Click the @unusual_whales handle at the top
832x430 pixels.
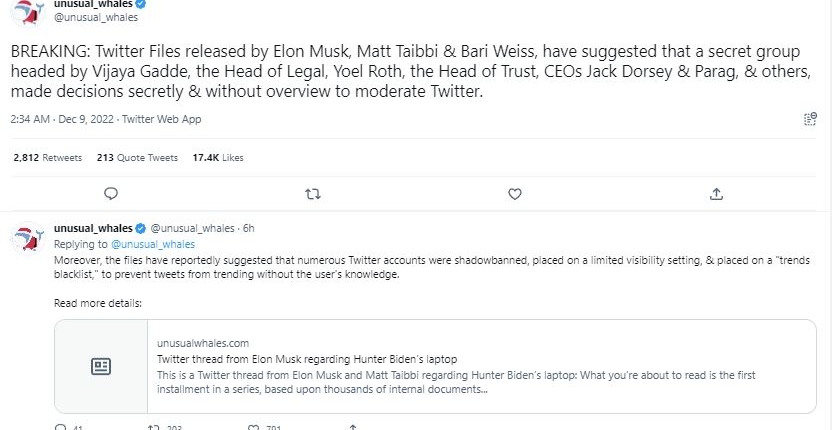click(x=96, y=17)
